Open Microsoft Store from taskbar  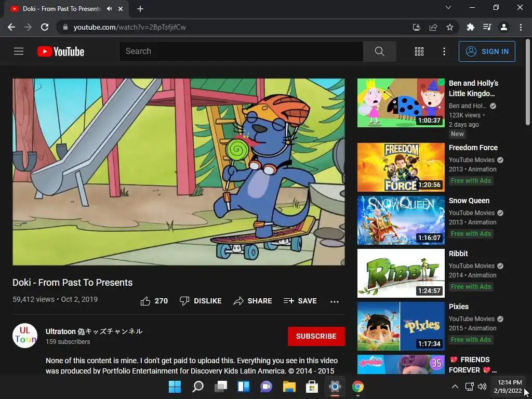312,387
